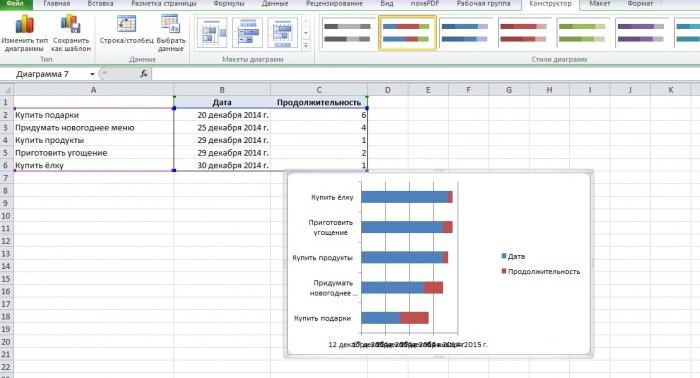Open the Вид tab
Image resolution: width=700 pixels, height=378 pixels.
point(387,4)
